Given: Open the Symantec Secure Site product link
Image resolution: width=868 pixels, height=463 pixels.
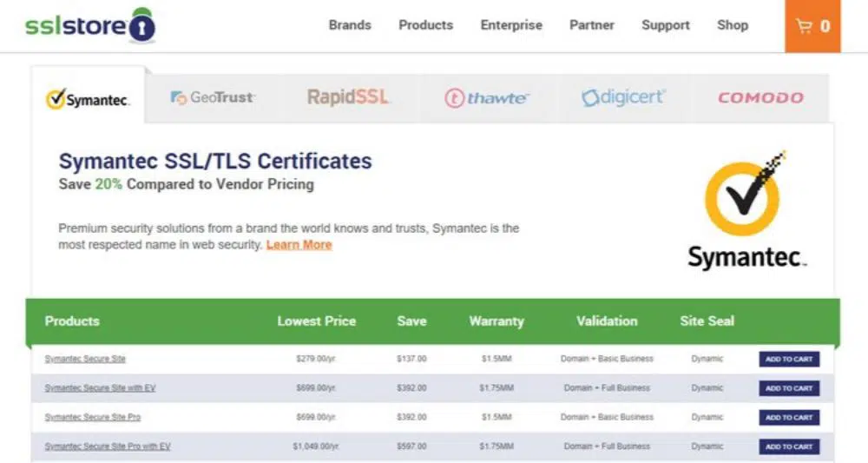Looking at the screenshot, I should (85, 359).
